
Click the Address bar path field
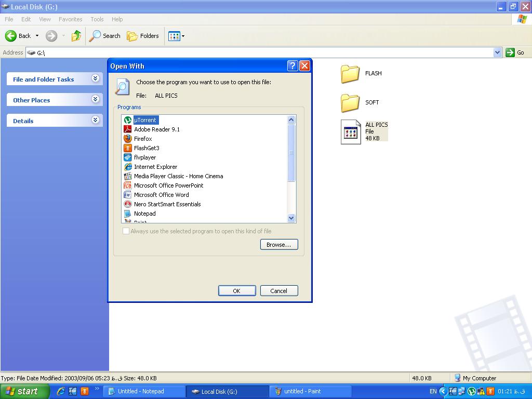(x=260, y=52)
